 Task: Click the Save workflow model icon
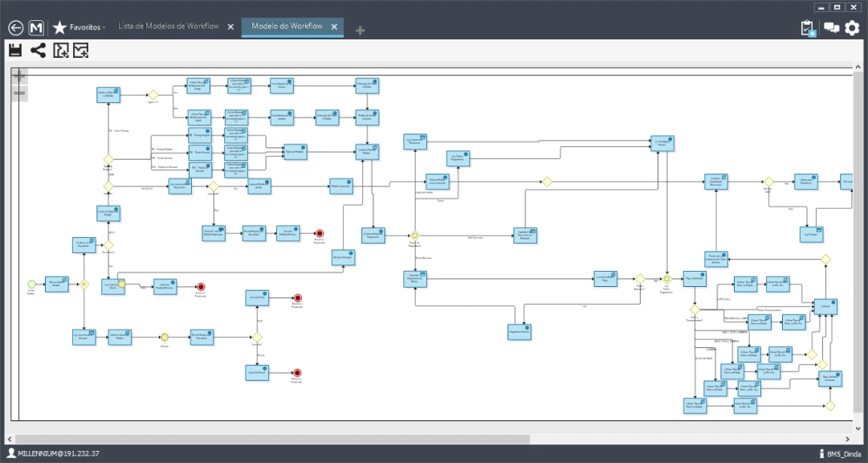coord(14,51)
